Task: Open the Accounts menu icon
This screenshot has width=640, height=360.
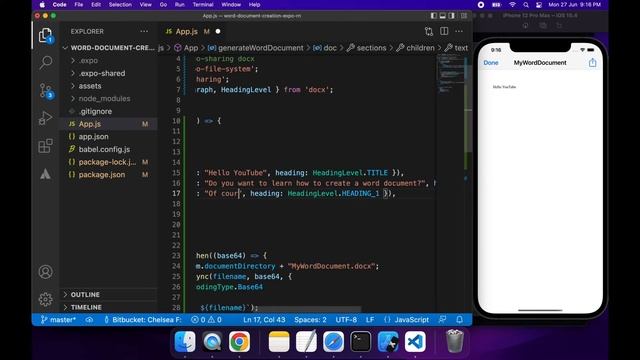Action: pyautogui.click(x=45, y=272)
